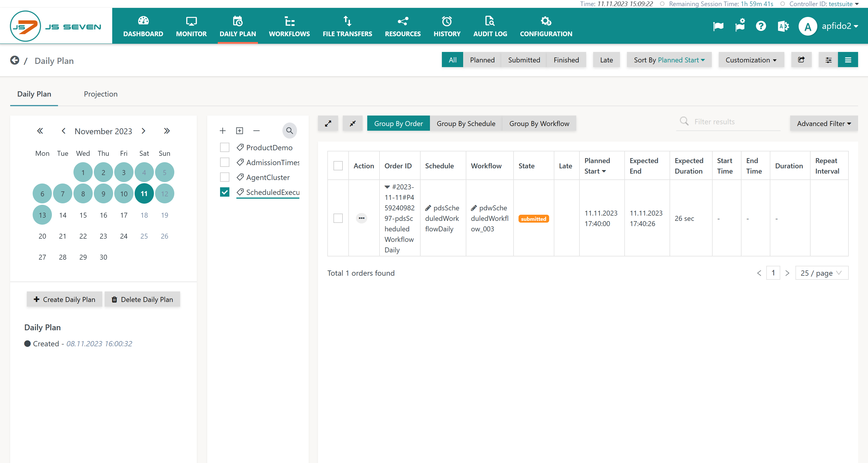This screenshot has width=868, height=463.
Task: Toggle select-all checkbox in table header
Action: click(338, 166)
